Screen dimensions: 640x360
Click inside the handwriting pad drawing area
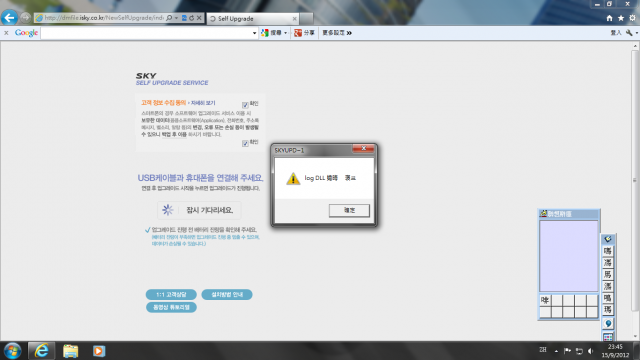pos(569,256)
